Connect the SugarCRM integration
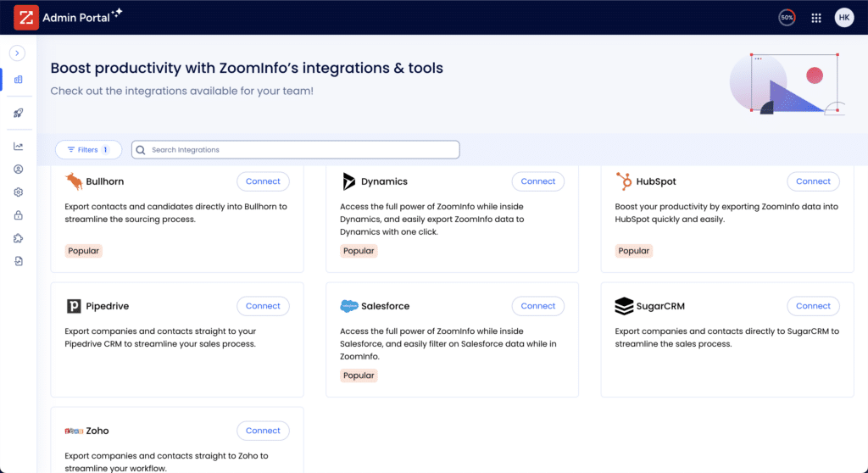Viewport: 868px width, 473px height. pyautogui.click(x=813, y=306)
